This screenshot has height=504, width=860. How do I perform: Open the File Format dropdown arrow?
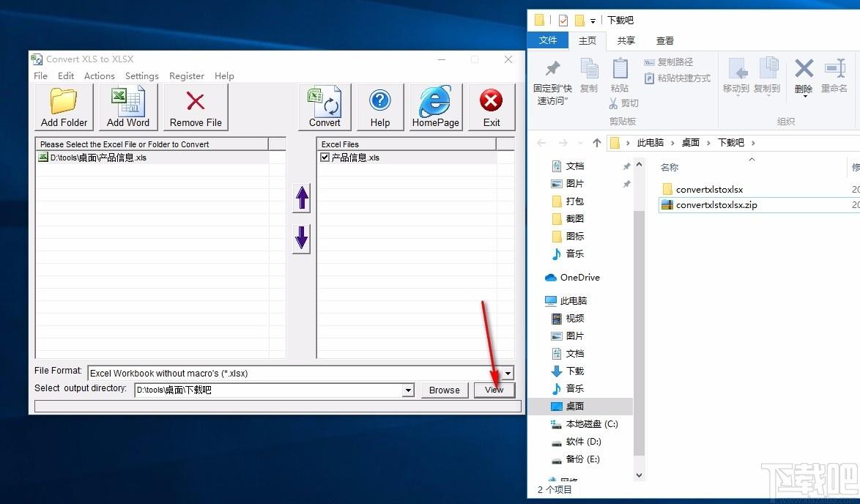pyautogui.click(x=508, y=374)
